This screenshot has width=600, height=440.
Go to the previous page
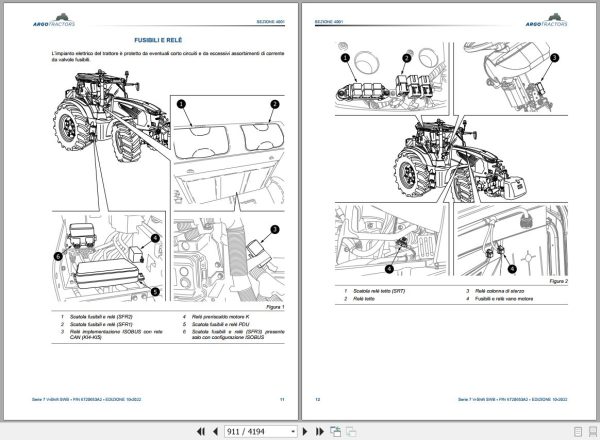tap(215, 432)
